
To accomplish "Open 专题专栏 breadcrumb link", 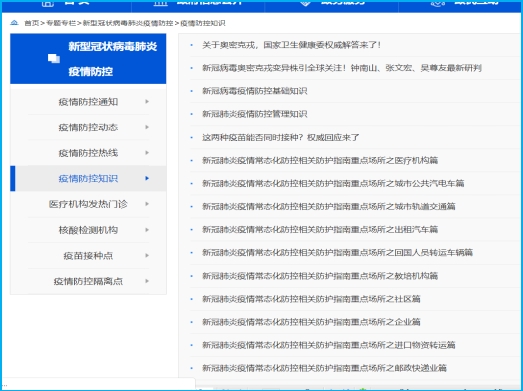I will click(x=61, y=23).
